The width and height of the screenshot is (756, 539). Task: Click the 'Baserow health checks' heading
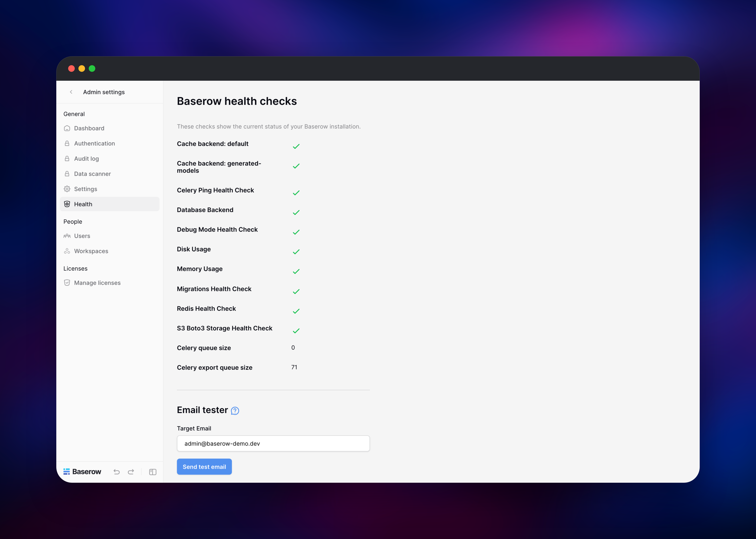click(x=237, y=101)
